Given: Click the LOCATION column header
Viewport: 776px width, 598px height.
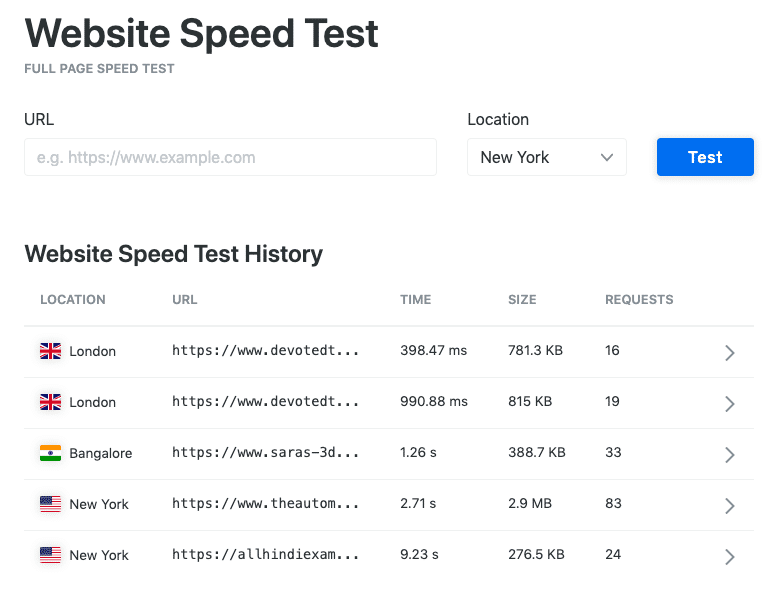Looking at the screenshot, I should click(73, 299).
